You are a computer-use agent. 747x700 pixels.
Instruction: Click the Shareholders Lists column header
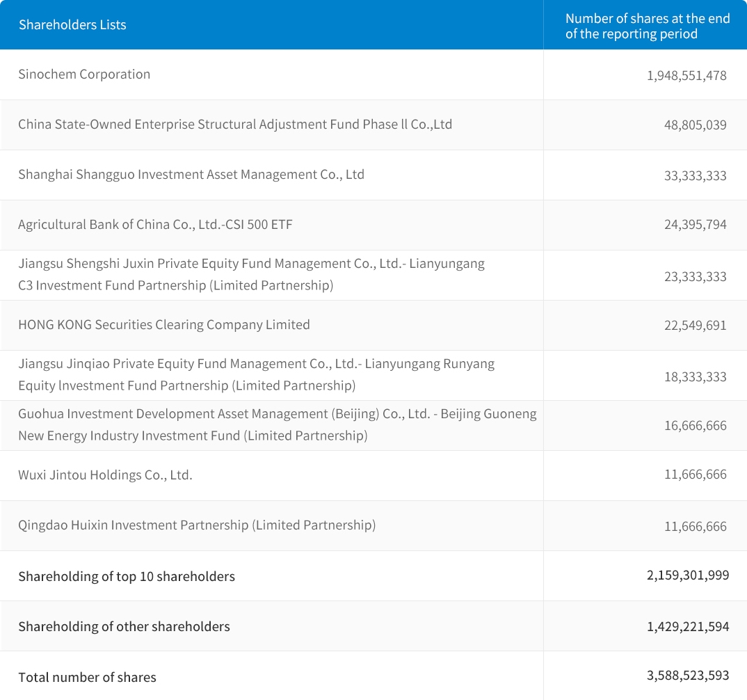click(72, 25)
